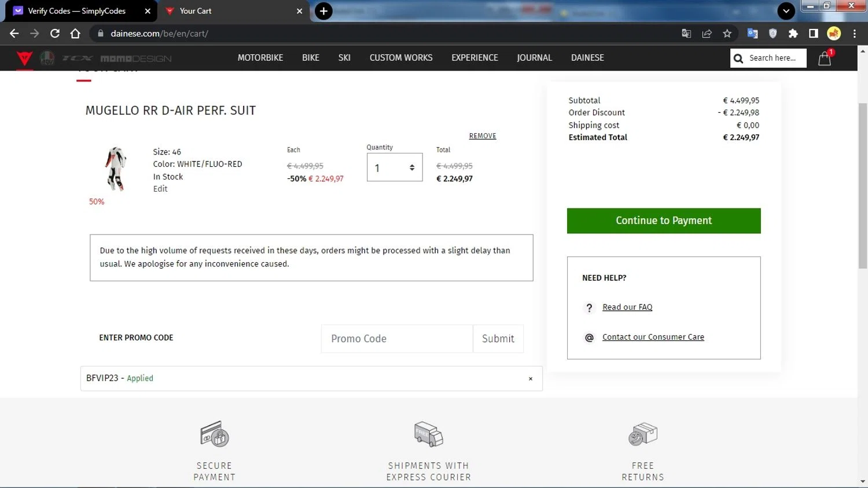Open the SKI menu
The width and height of the screenshot is (868, 488).
point(344,58)
